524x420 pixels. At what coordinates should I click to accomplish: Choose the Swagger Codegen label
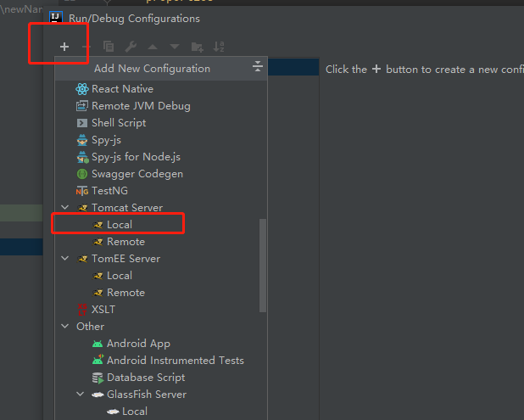click(x=137, y=174)
